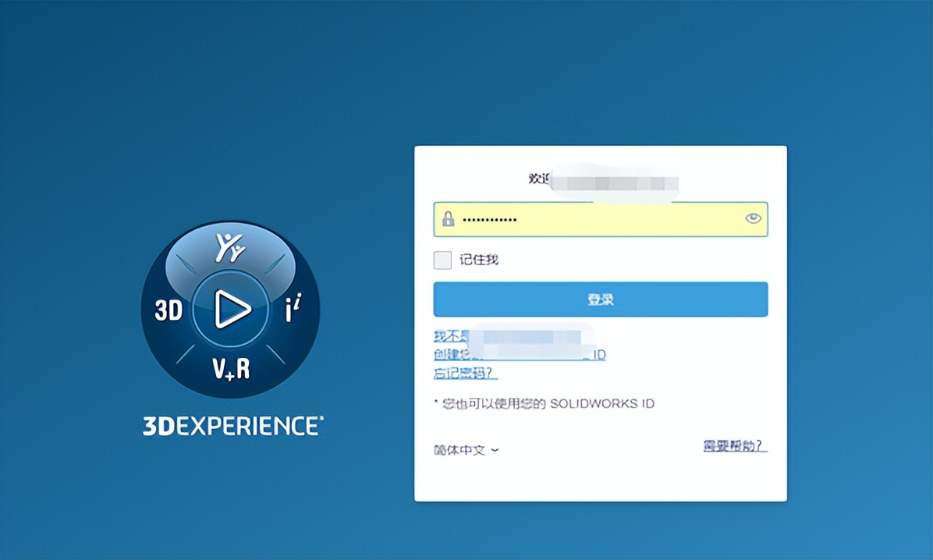Screen dimensions: 933x560
Task: Click the V+R segment of the compass logo
Action: (232, 369)
